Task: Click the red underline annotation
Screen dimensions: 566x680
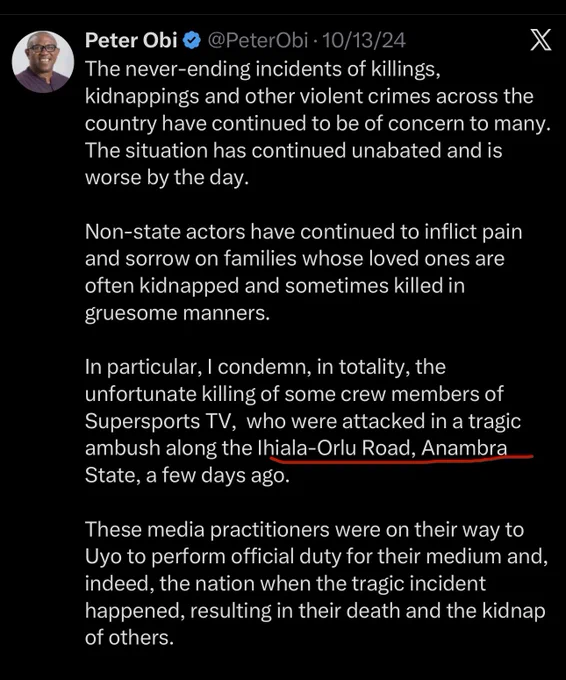Action: [x=401, y=459]
